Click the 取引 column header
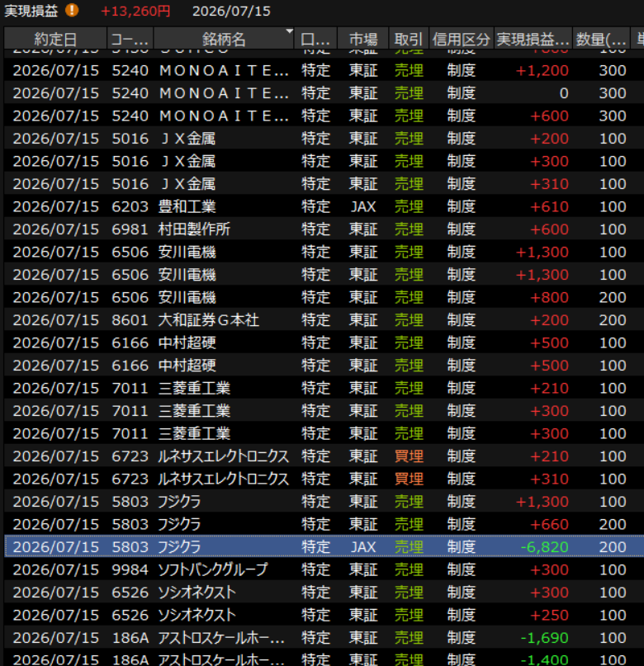 point(409,40)
